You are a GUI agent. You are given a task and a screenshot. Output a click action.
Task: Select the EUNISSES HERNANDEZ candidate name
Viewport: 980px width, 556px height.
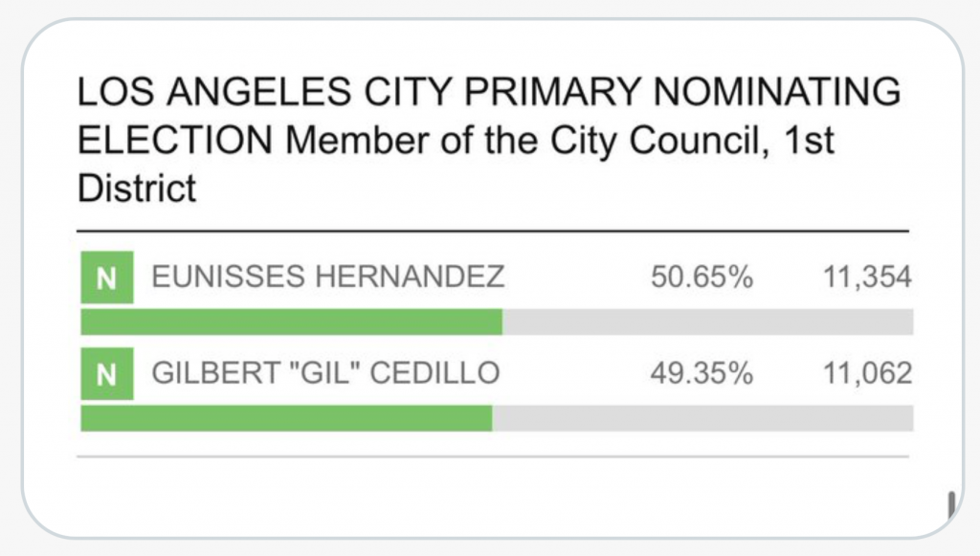(328, 277)
